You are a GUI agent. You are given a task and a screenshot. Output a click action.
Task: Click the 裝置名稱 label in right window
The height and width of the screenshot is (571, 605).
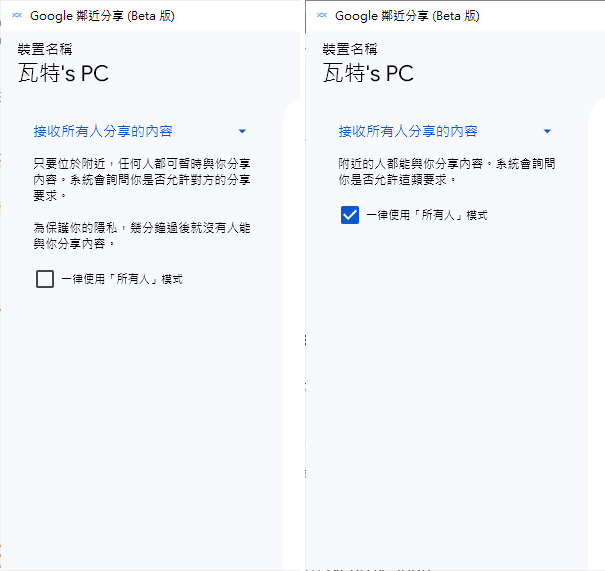click(350, 49)
